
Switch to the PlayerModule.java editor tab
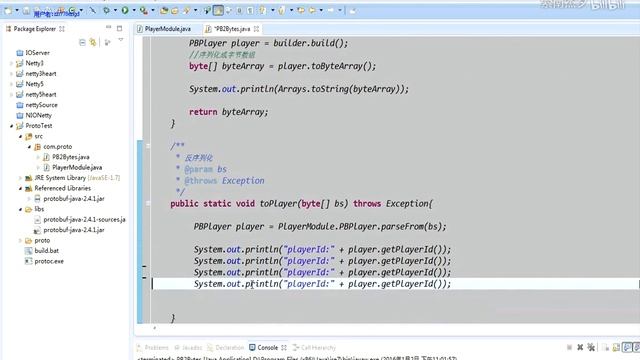[164, 29]
